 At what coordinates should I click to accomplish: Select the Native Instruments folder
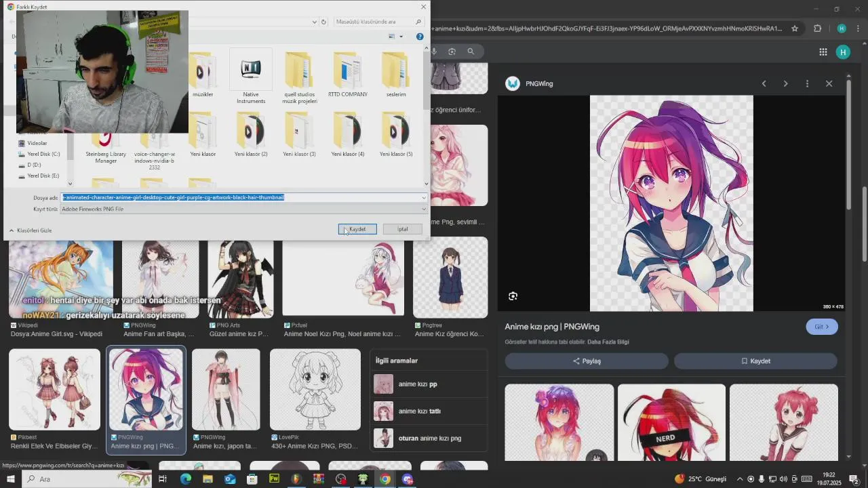tap(251, 77)
